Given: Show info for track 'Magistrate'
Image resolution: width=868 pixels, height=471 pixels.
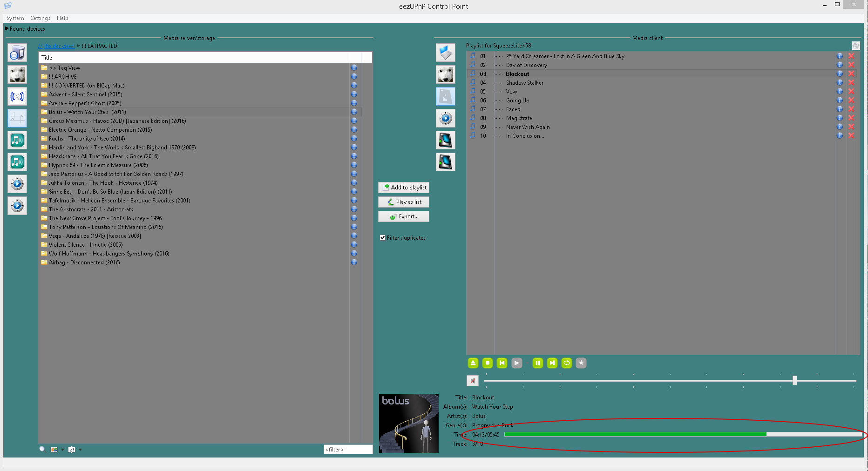Looking at the screenshot, I should (x=840, y=118).
